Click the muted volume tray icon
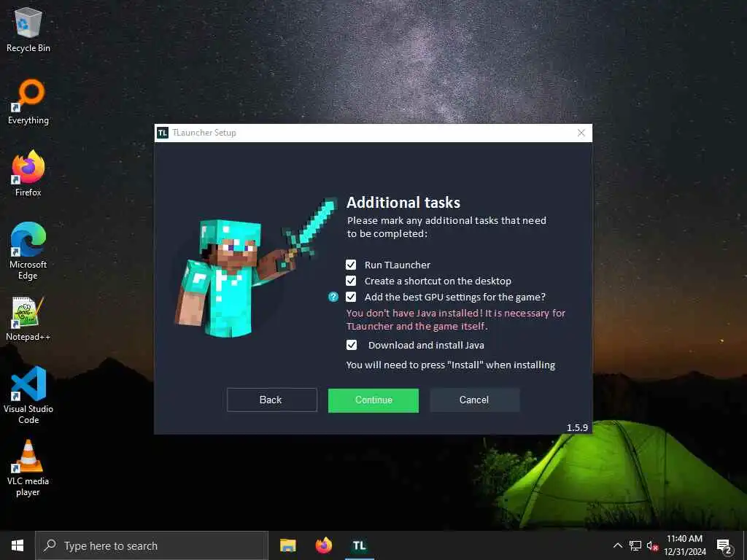The height and width of the screenshot is (560, 747). (652, 545)
